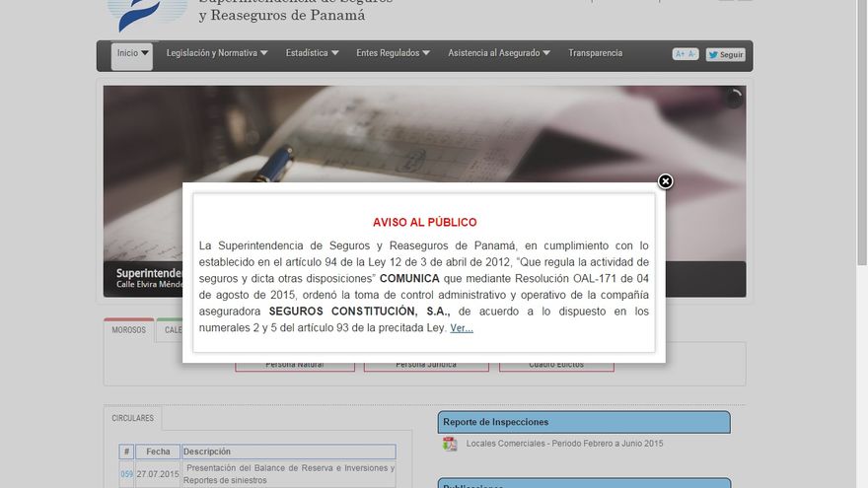Image resolution: width=868 pixels, height=488 pixels.
Task: Open PDF icon beside Locales Comerciales report
Action: coord(450,444)
